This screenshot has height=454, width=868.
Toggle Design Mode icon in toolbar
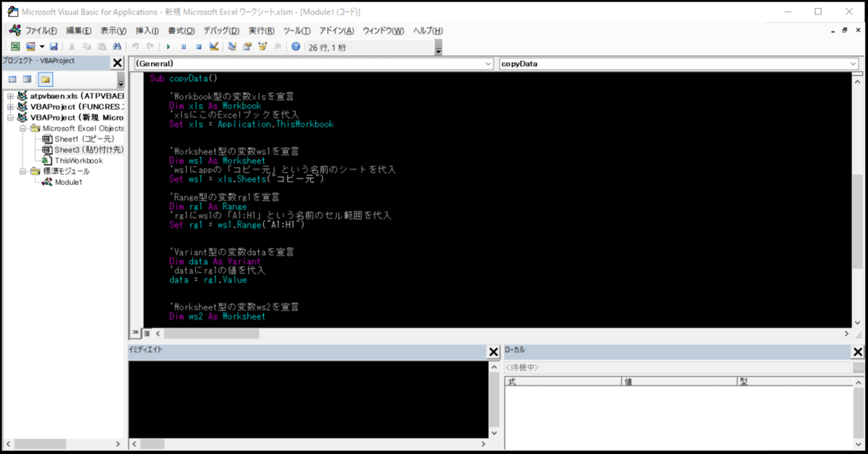point(213,46)
